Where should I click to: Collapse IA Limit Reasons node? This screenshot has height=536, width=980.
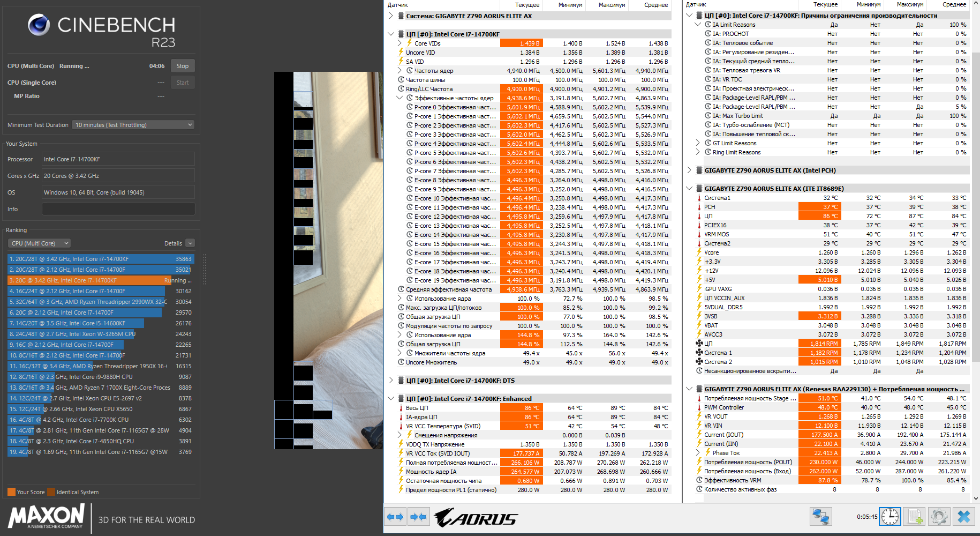click(x=698, y=24)
